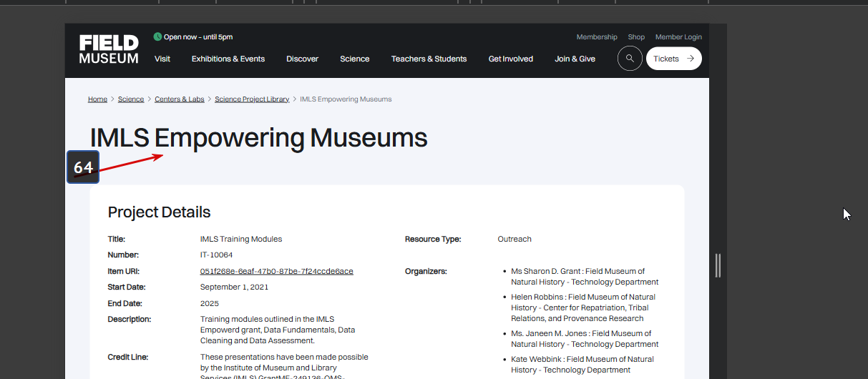Click the Description text about training modules
Viewport: 868px width, 379px height.
pyautogui.click(x=278, y=330)
